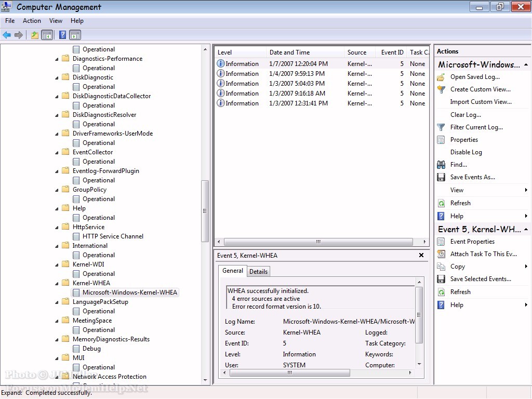This screenshot has width=532, height=399.
Task: Sort by the Event ID column header
Action: point(392,52)
